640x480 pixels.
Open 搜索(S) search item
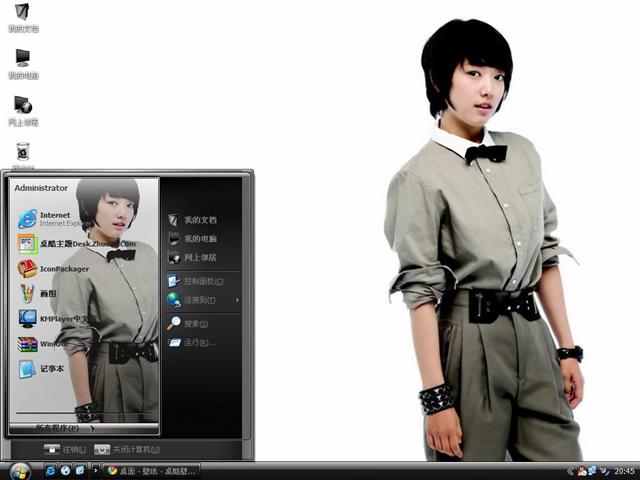tap(188, 324)
